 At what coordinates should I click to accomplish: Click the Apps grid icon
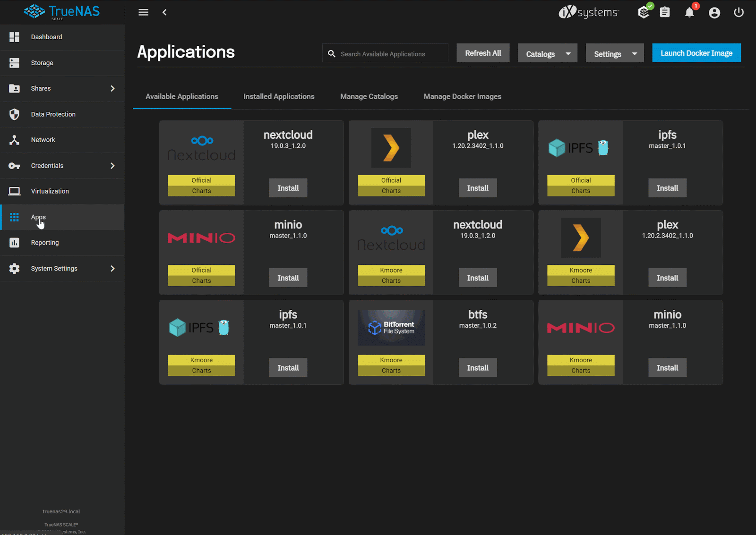pos(15,217)
